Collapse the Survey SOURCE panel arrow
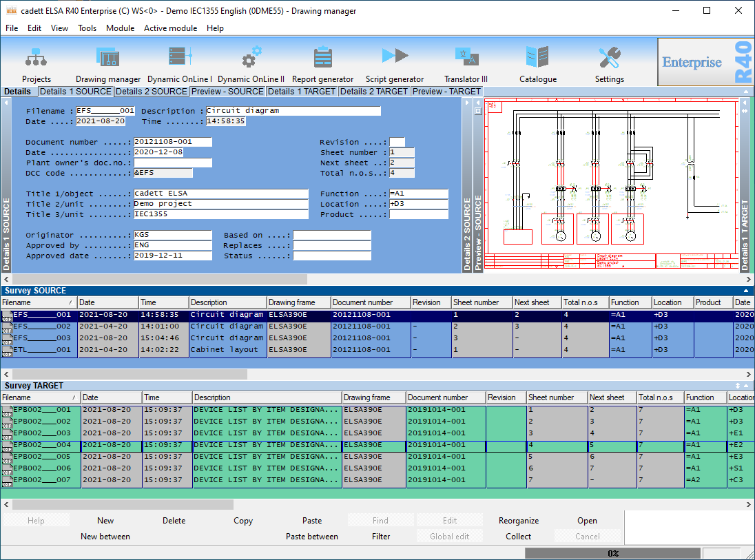This screenshot has height=560, width=755. pyautogui.click(x=746, y=291)
